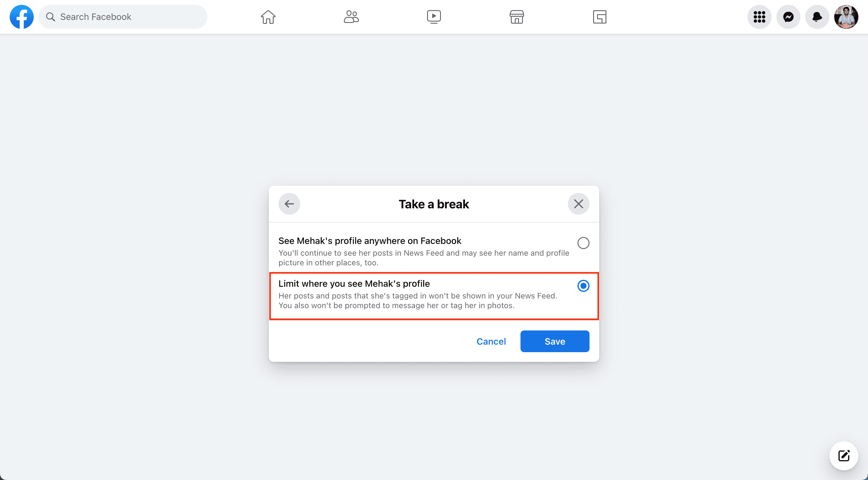The height and width of the screenshot is (480, 868).
Task: Open the Friends icon menu
Action: tap(351, 17)
